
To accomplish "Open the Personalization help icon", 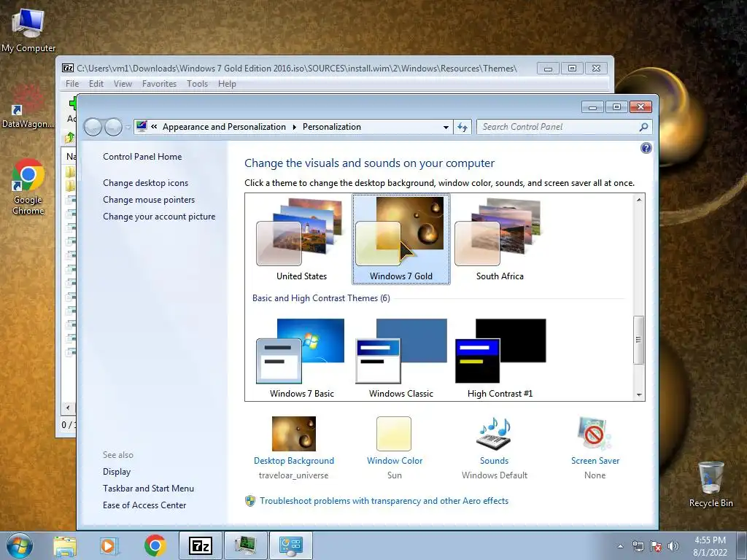I will click(646, 148).
